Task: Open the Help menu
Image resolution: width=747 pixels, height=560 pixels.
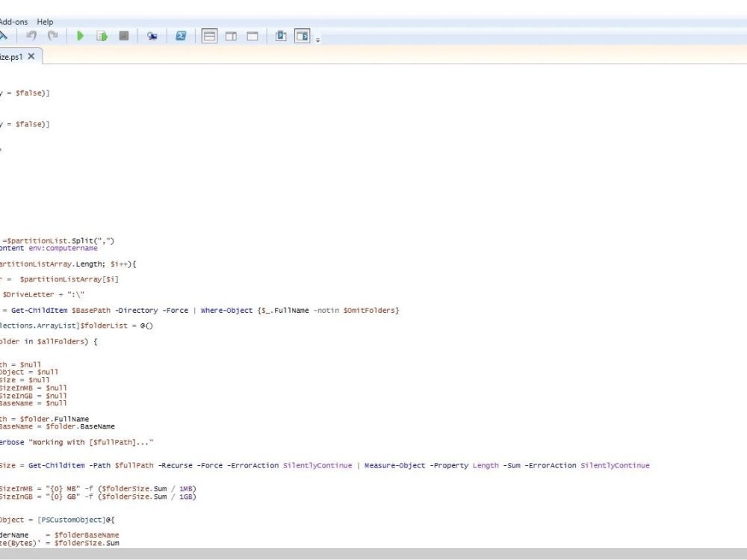Action: [x=46, y=22]
